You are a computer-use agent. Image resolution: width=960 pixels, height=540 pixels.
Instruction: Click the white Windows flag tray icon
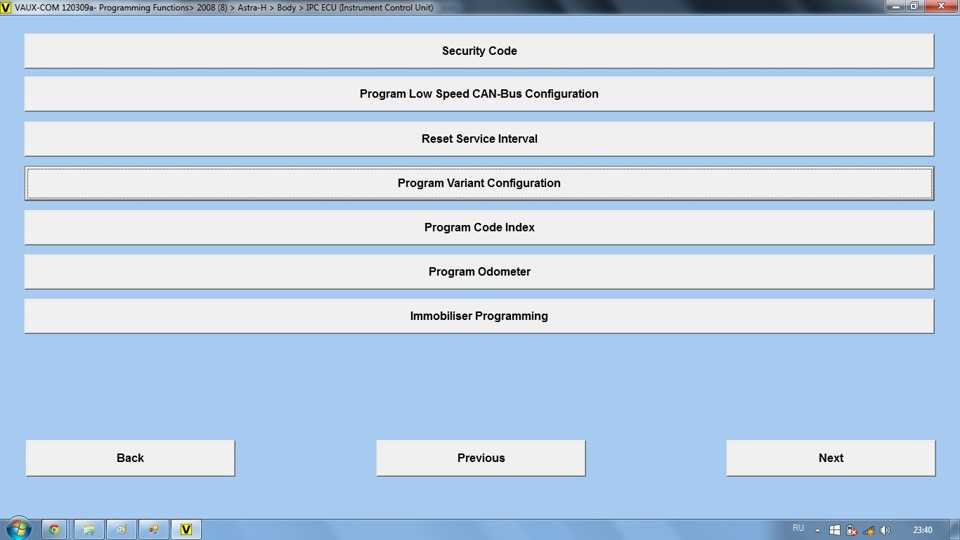[x=835, y=530]
